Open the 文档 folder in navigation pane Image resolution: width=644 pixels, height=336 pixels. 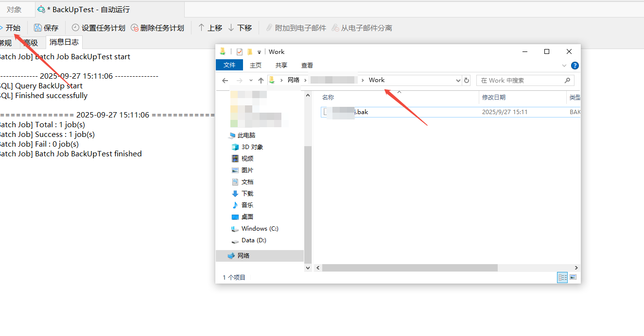pyautogui.click(x=243, y=182)
